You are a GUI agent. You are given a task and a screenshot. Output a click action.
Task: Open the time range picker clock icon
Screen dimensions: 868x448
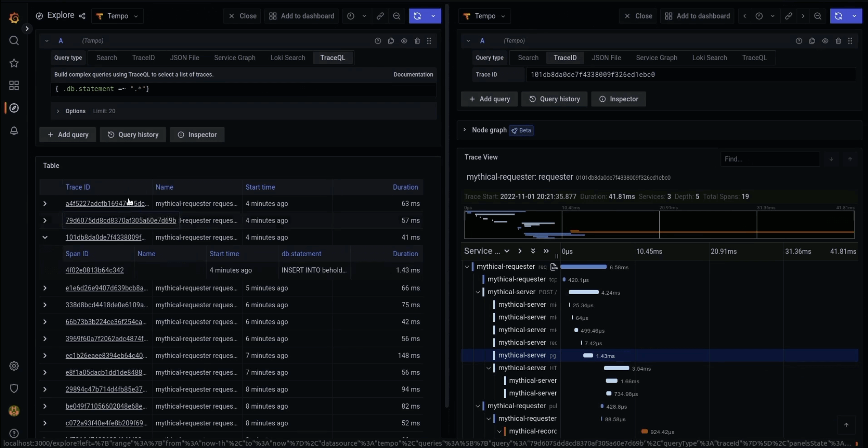(x=352, y=16)
